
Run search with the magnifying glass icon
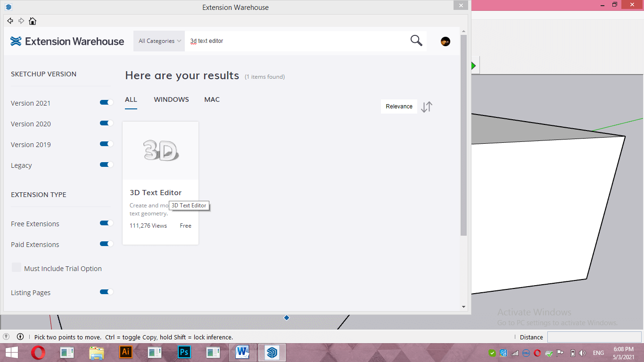(x=416, y=41)
